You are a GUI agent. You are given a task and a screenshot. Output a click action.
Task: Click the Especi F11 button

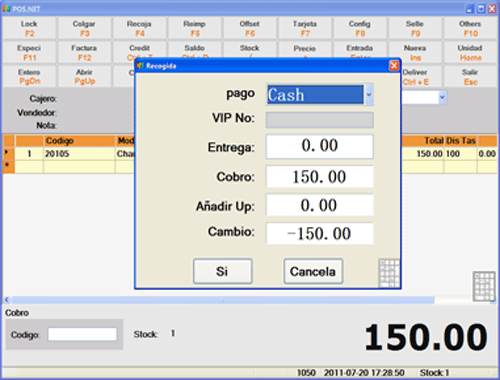click(29, 52)
